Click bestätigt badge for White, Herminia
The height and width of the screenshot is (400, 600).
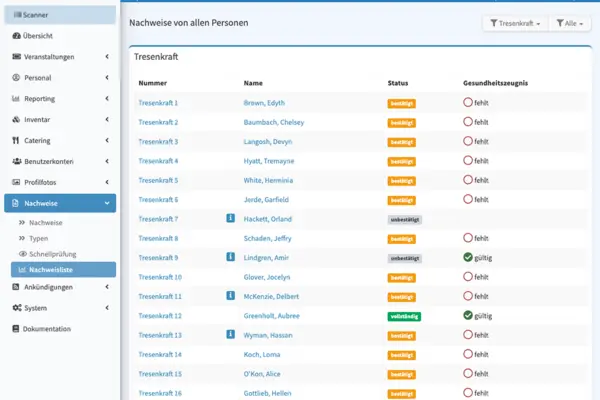(x=401, y=181)
